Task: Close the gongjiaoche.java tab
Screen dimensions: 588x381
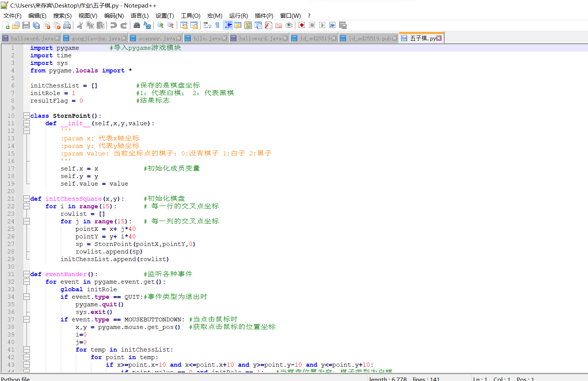Action: (x=124, y=38)
